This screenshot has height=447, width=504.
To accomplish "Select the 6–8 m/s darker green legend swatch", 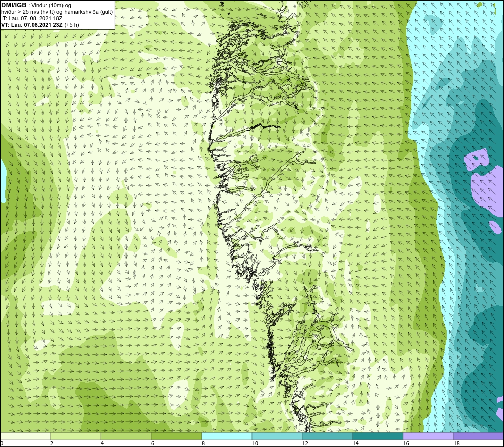I will 176,436.
